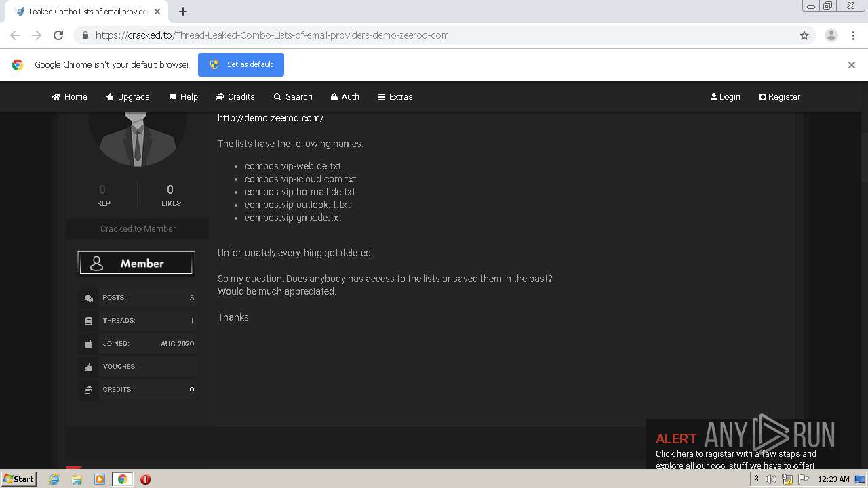
Task: Click the combos.vip-web.de.txt list item
Action: point(293,166)
